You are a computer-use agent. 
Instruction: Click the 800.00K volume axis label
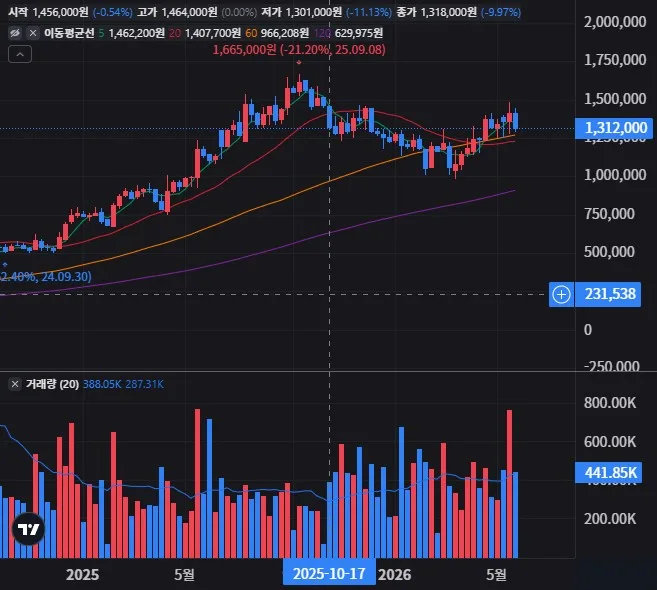[610, 403]
